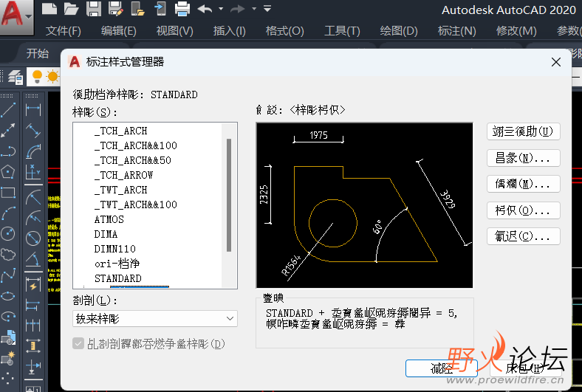Toggle the greyed-out checkbox labeled (D)

78,343
